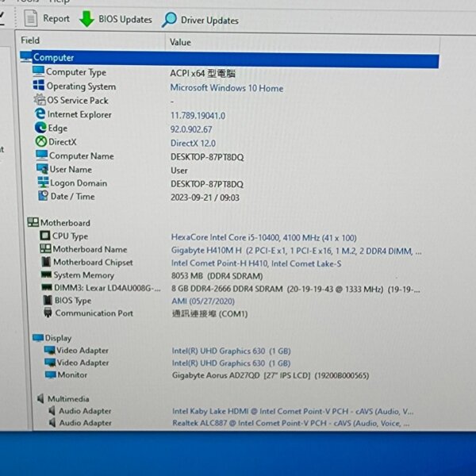This screenshot has width=476, height=476.
Task: Click the BIOS Type chip icon
Action: 48,300
